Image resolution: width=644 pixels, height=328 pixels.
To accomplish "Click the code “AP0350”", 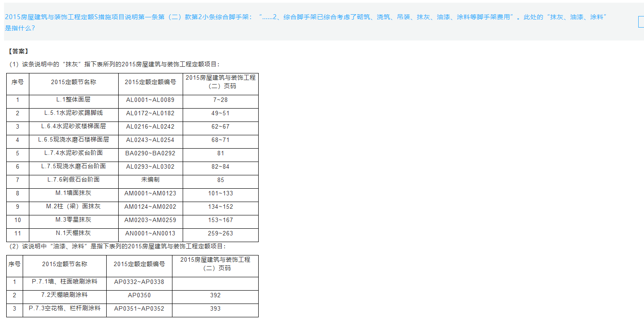I will click(x=139, y=295).
